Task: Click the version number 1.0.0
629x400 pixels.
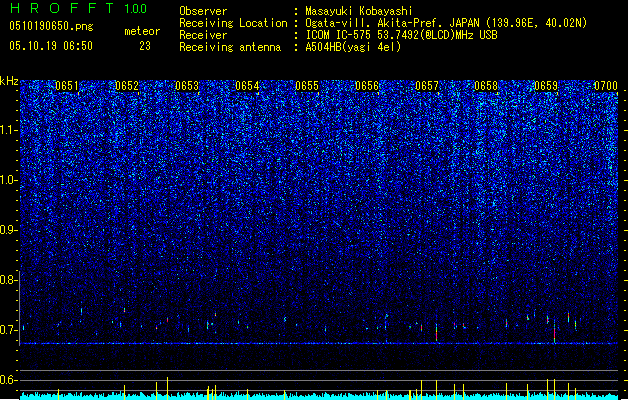Action: (x=136, y=9)
